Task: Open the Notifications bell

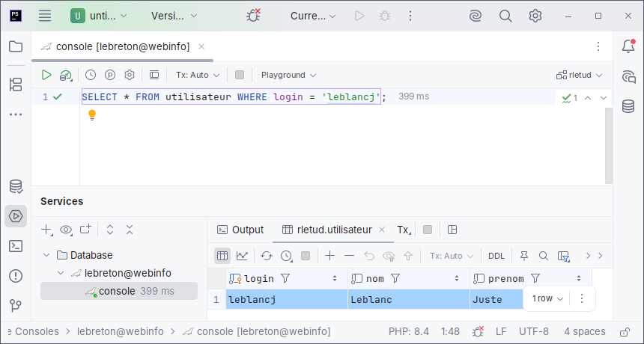Action: [x=628, y=46]
